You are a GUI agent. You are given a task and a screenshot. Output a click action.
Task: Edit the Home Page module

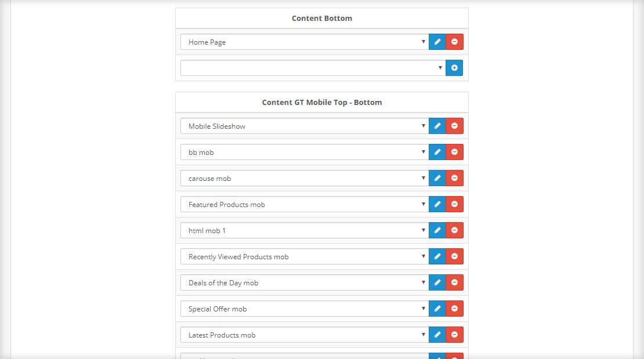click(x=437, y=42)
